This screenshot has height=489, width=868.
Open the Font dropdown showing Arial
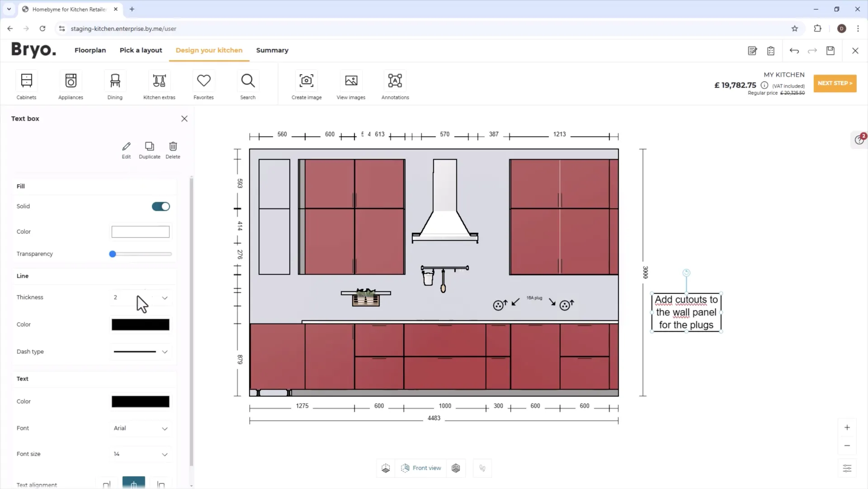(x=141, y=428)
